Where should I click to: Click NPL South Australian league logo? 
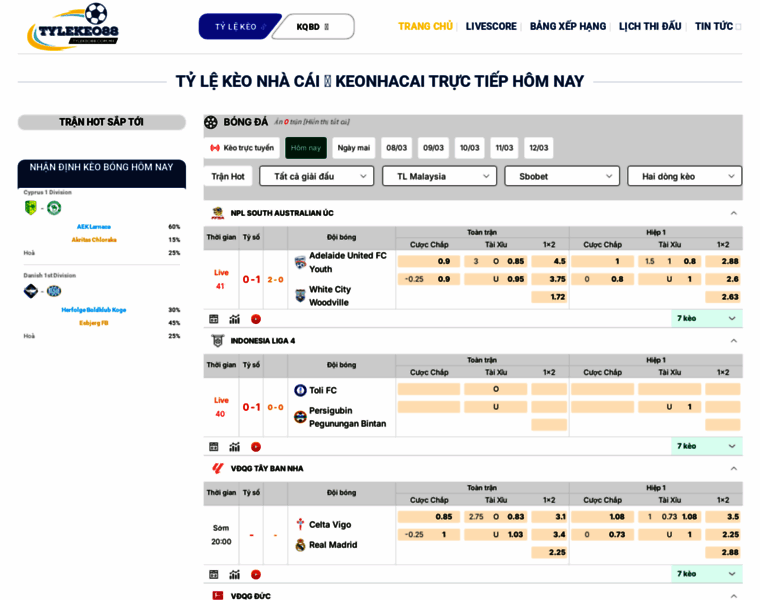218,213
